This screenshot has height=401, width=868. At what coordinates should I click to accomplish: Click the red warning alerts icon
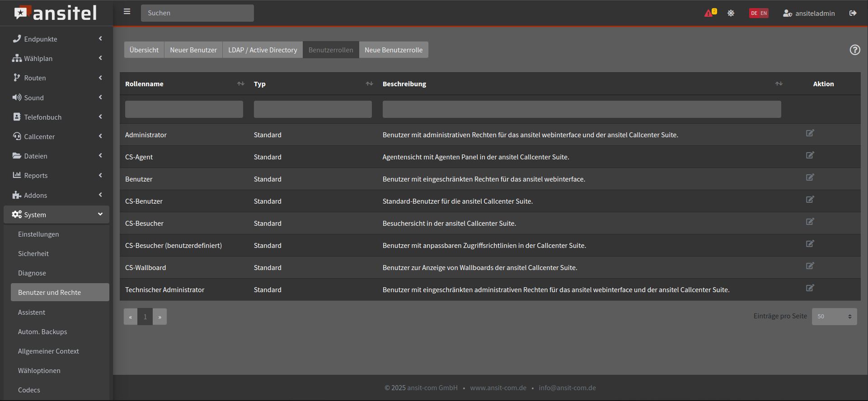coord(709,13)
